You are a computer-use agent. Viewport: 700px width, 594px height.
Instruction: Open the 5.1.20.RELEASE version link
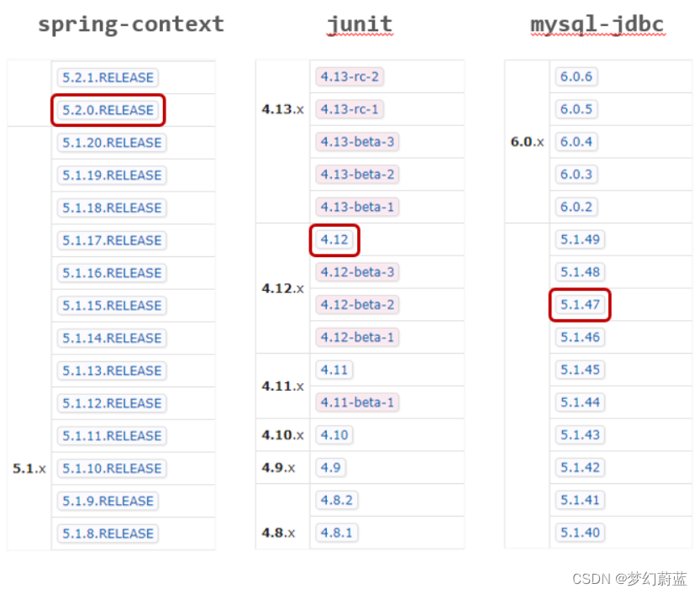pyautogui.click(x=112, y=142)
